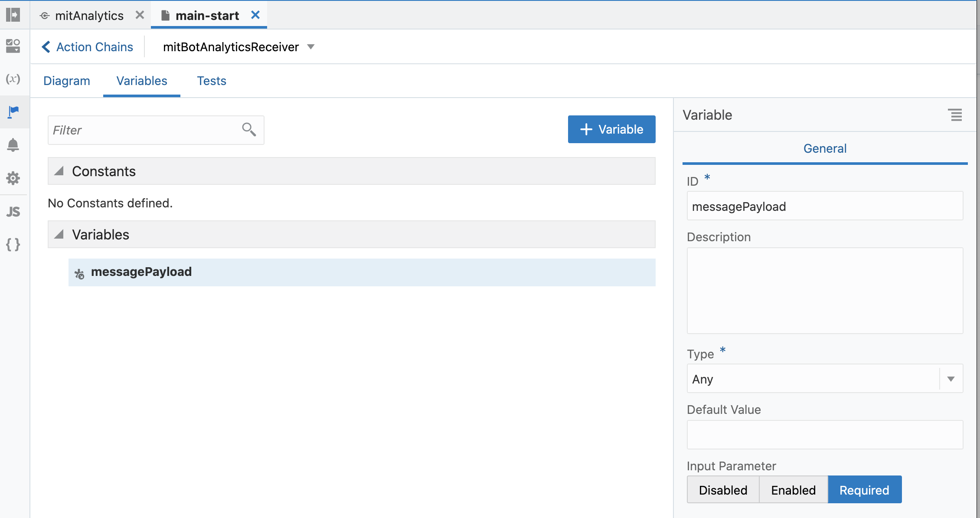Switch to the Diagram tab

[x=67, y=81]
